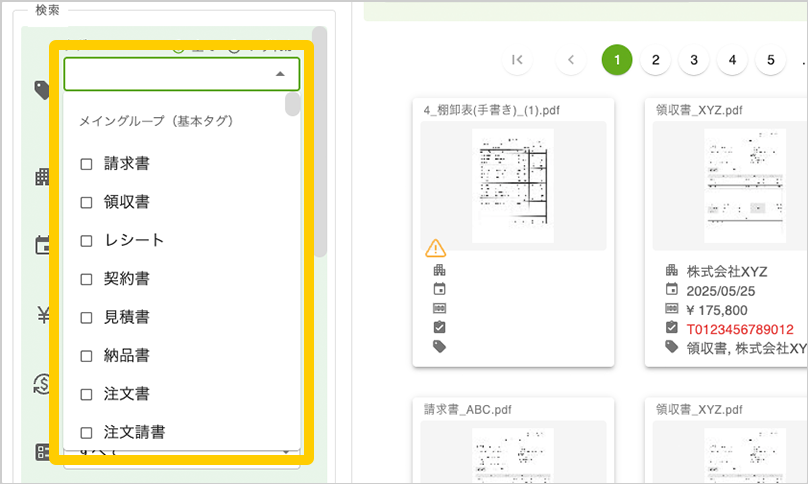Screen dimensions: 808x484
Task: Click the currency exchange icon in sidebar
Action: pos(42,384)
